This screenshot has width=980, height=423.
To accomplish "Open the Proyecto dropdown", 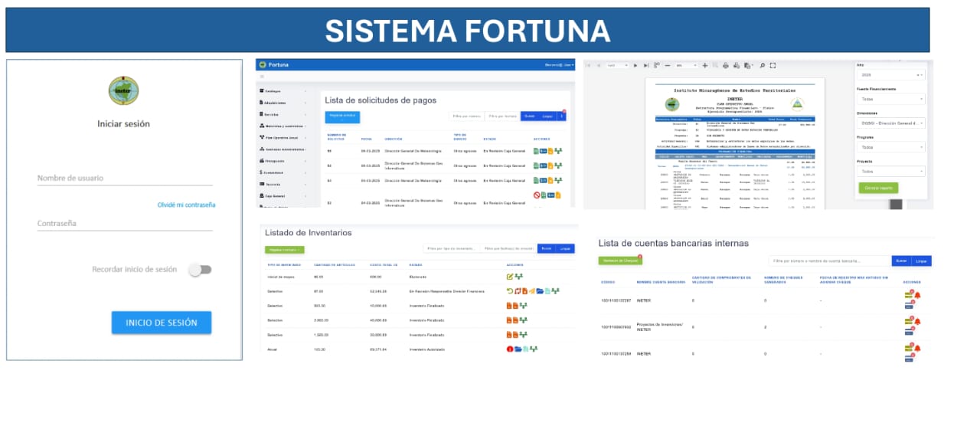I will click(x=890, y=171).
